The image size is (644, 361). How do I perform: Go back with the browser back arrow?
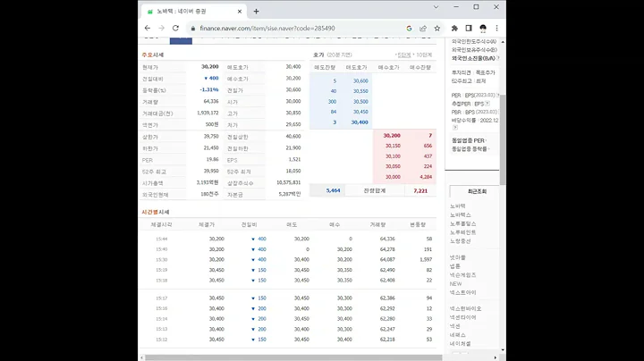coord(148,28)
